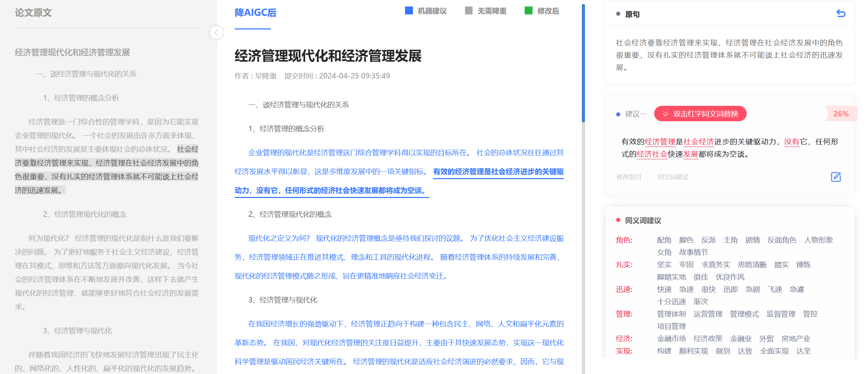The width and height of the screenshot is (868, 374).
Task: Open the 修改指引 tab
Action: pyautogui.click(x=628, y=177)
